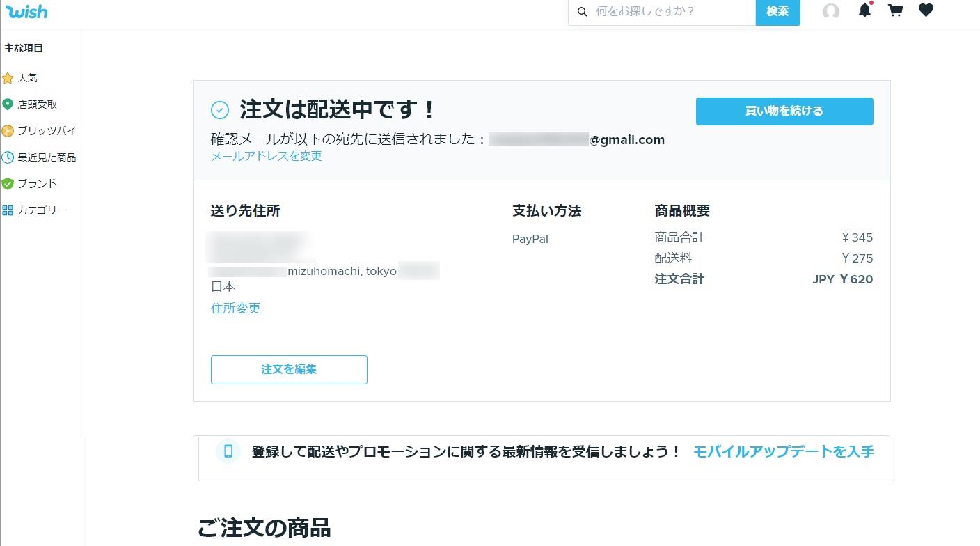Click the ブリッツバイ icon in sidebar
Image resolution: width=980 pixels, height=546 pixels.
(8, 131)
